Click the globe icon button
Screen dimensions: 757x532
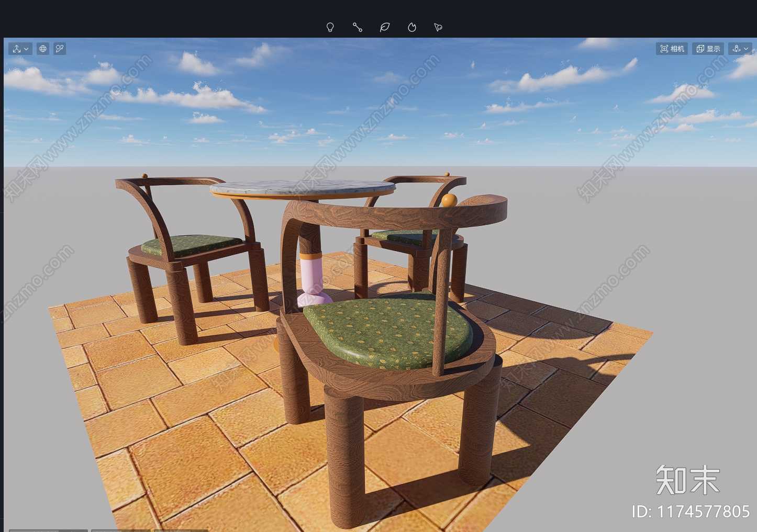(x=43, y=49)
